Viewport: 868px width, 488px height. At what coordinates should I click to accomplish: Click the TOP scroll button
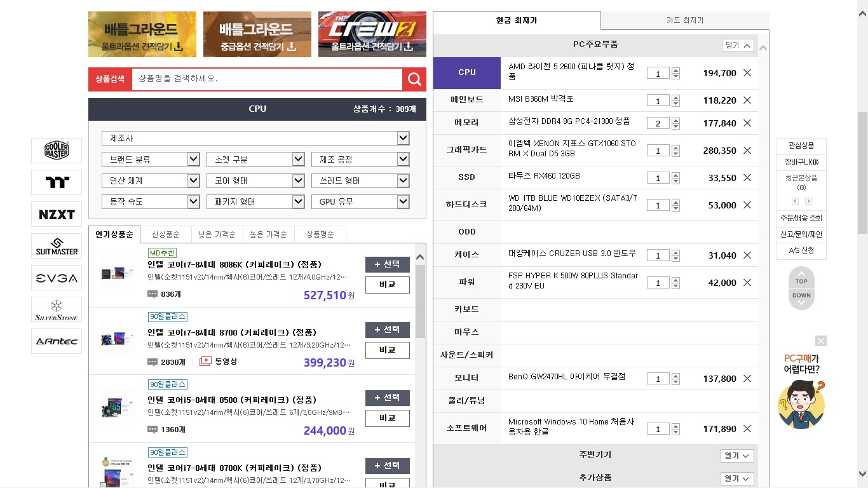coord(801,278)
